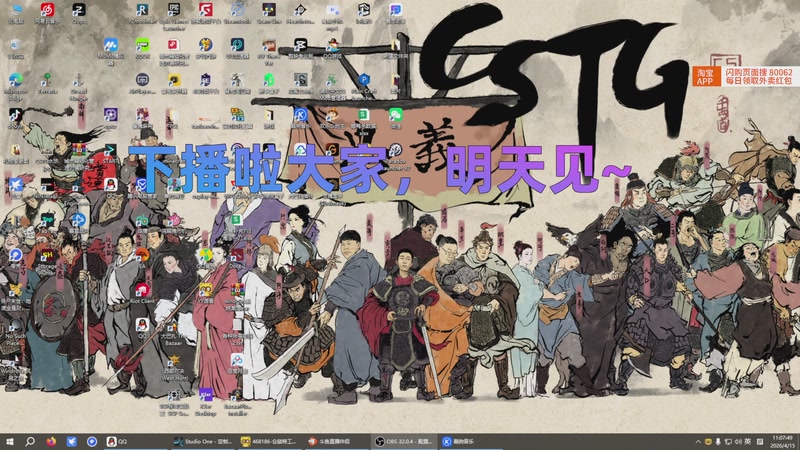
Task: Select the No Such Place shortcut
Action: click(15, 334)
